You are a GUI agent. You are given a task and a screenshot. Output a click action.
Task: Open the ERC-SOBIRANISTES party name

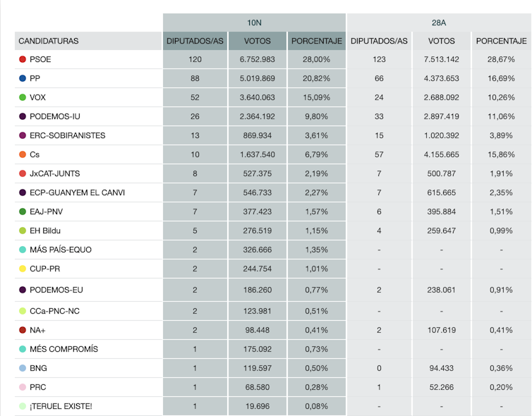click(x=67, y=135)
